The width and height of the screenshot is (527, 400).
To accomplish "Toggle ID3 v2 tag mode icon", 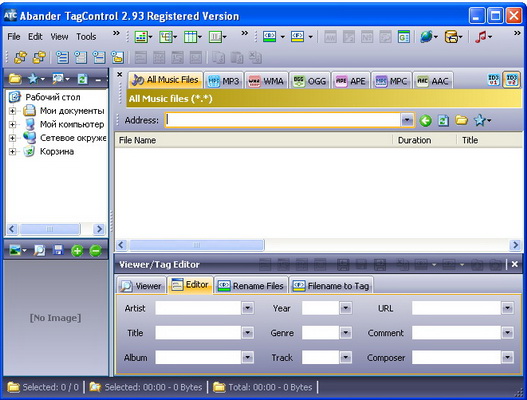I will 511,80.
